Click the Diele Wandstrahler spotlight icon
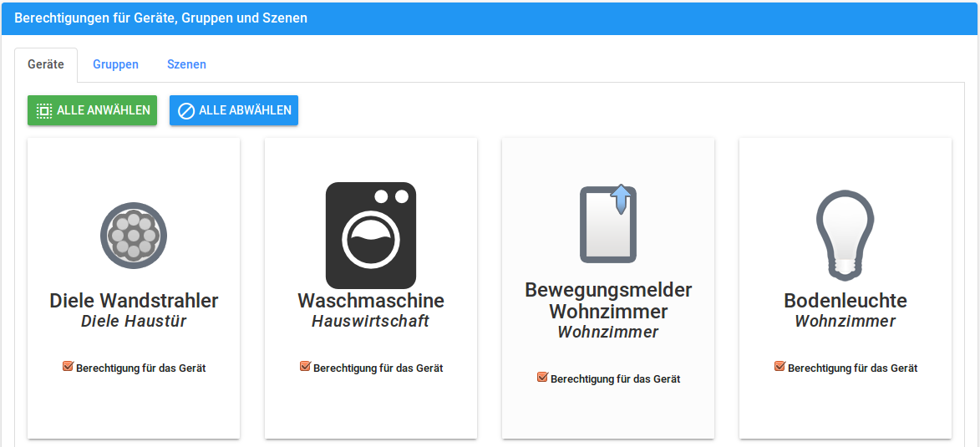Screen dimensions: 980x447 134,236
